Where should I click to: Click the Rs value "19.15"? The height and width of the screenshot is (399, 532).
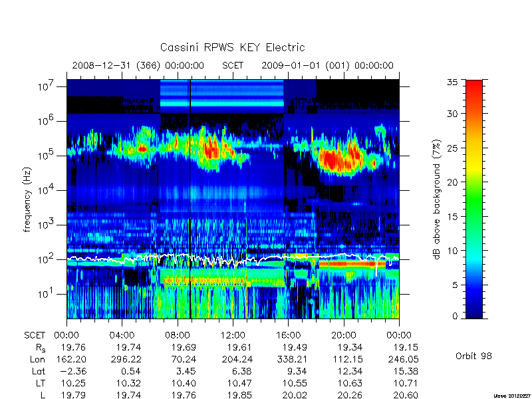[406, 347]
